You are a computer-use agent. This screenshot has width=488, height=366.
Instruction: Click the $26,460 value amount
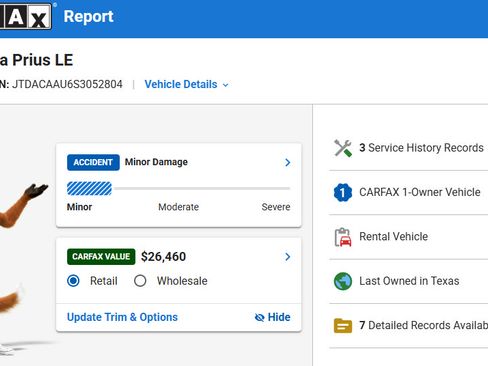(163, 257)
